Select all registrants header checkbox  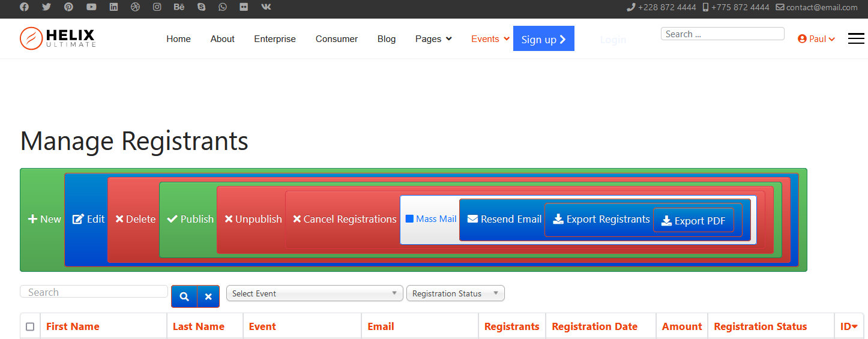[30, 327]
